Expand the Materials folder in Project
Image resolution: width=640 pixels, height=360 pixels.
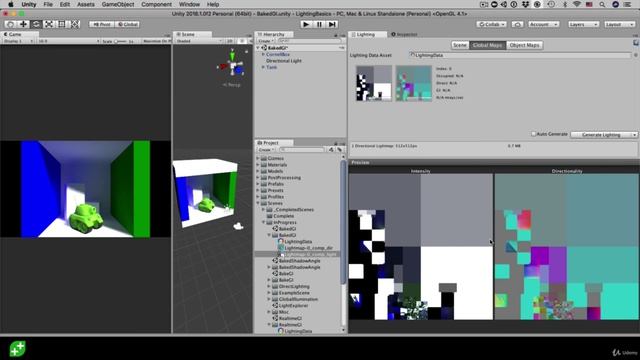(x=258, y=165)
